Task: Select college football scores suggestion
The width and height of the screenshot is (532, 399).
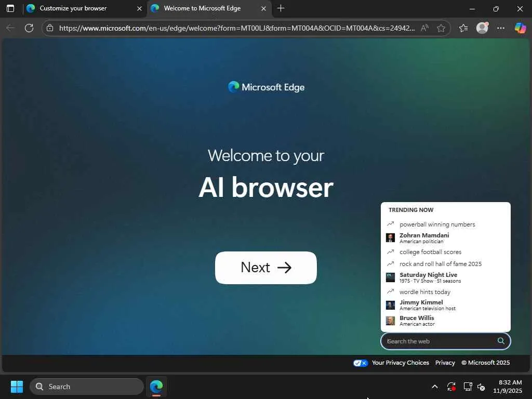Action: (445, 252)
